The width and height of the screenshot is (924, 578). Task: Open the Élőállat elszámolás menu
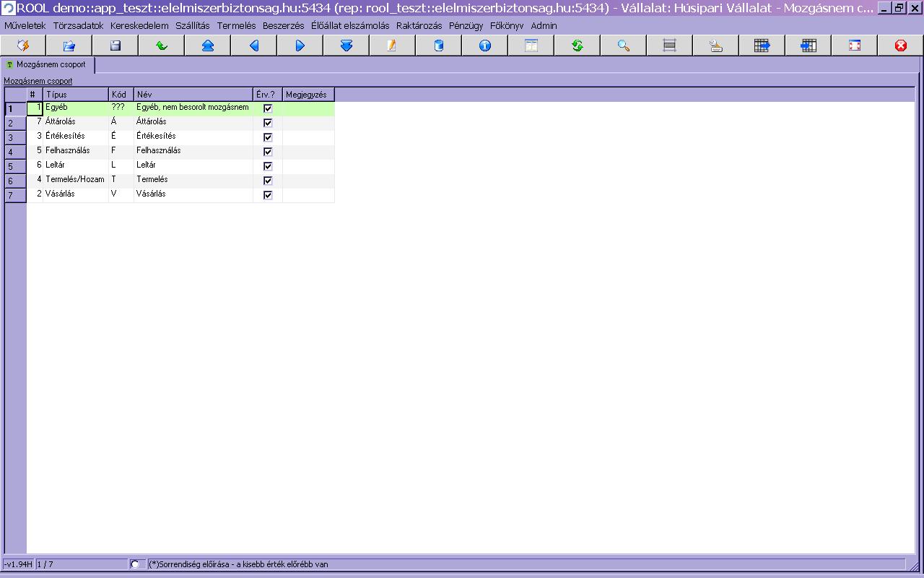pos(350,25)
